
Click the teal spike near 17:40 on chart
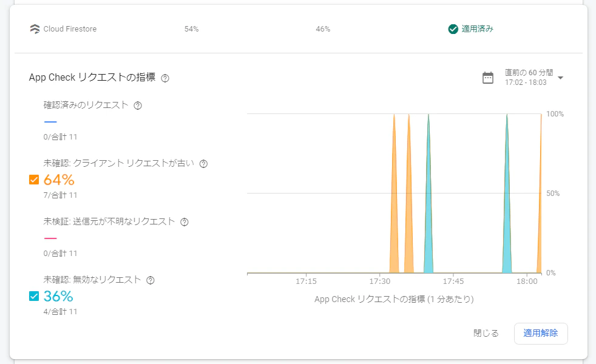coord(428,228)
